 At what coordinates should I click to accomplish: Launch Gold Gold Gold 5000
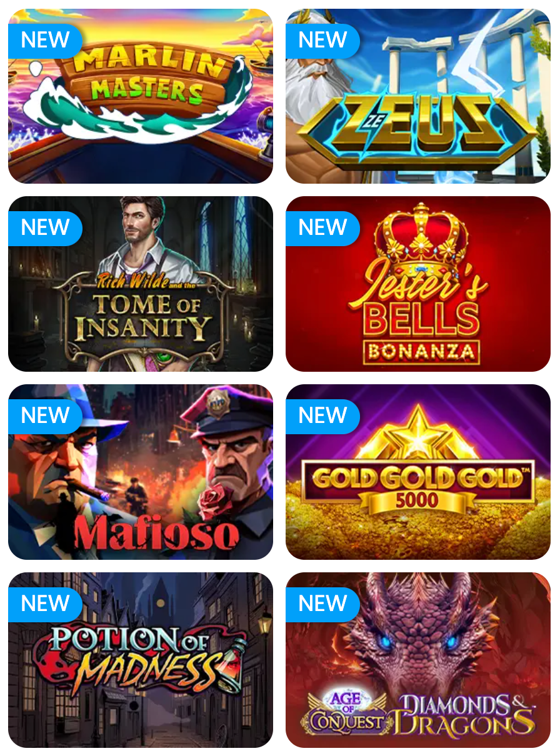(x=418, y=472)
